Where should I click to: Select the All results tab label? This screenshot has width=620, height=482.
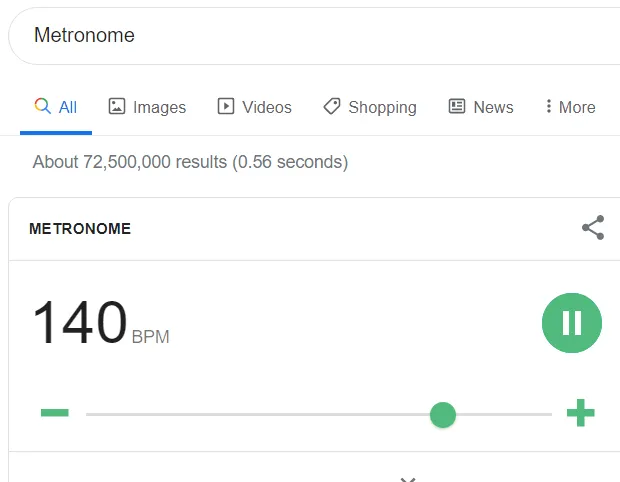(67, 107)
